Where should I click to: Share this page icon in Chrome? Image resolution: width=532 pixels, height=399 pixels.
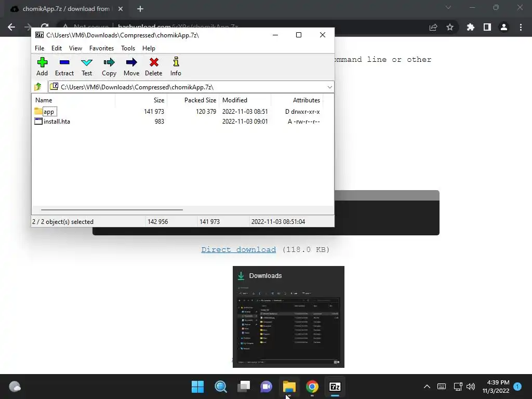[433, 27]
